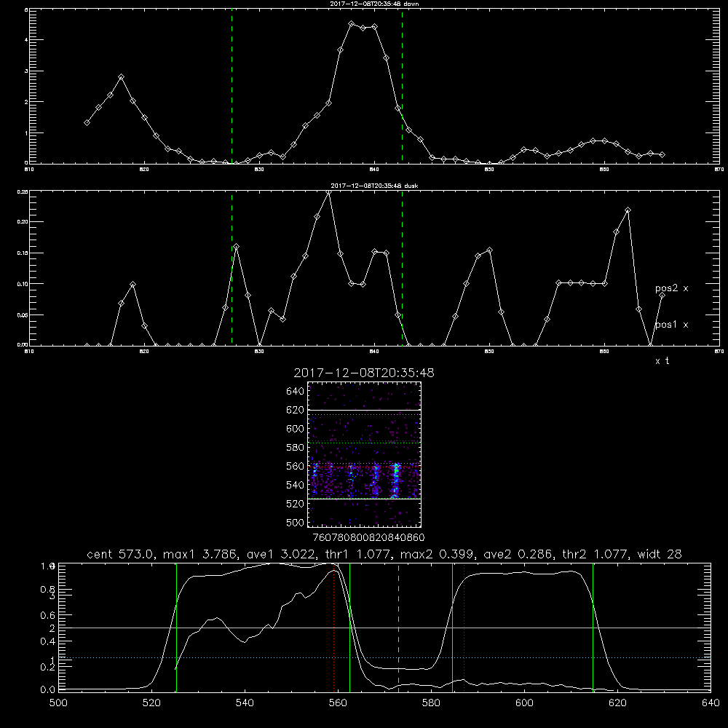Viewport: 728px width, 728px height.
Task: Click the left green dashed line in dusk plot
Action: coord(232,269)
